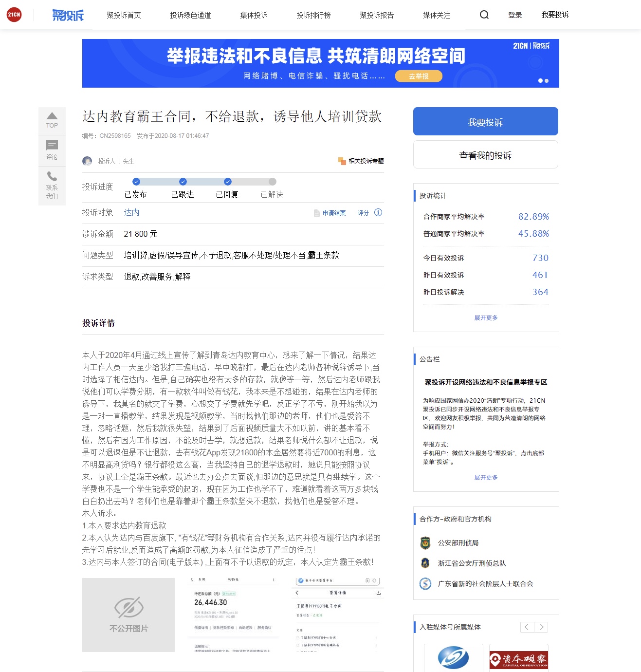The width and height of the screenshot is (641, 672).
Task: Open 集体投诉 menu item
Action: click(254, 15)
